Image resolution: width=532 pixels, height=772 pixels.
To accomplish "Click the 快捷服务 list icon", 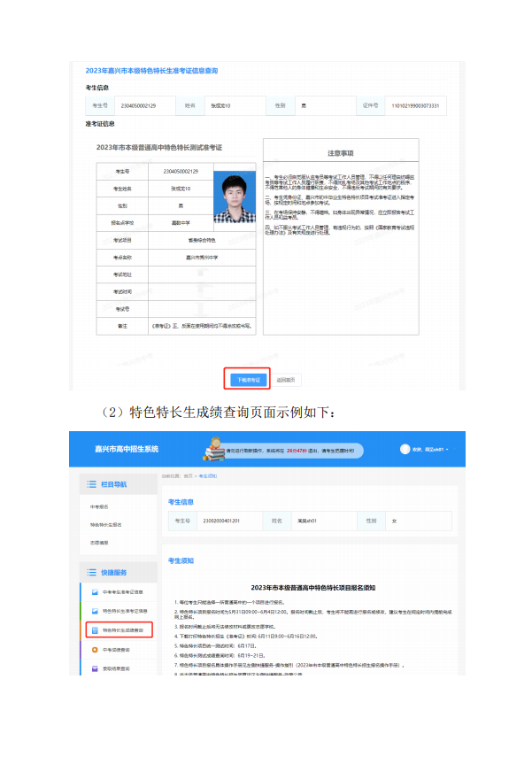I will pos(92,573).
